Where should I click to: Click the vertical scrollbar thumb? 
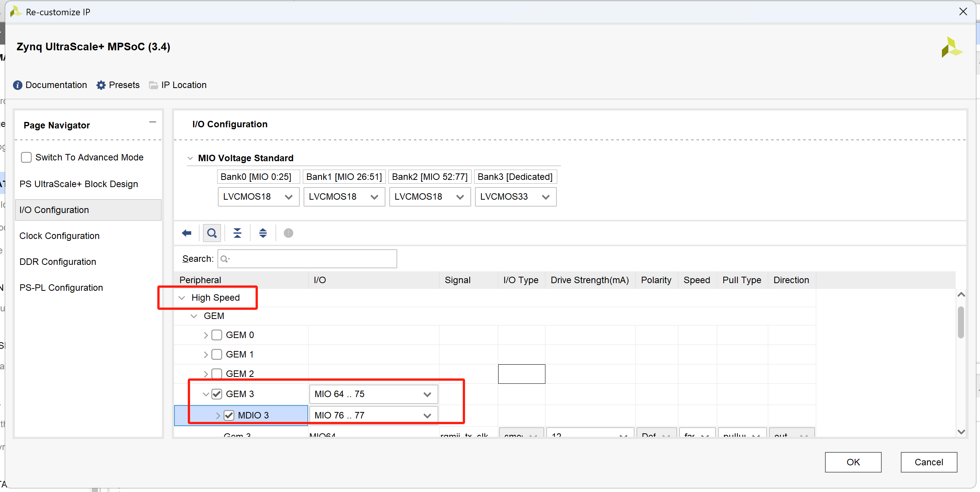(961, 322)
